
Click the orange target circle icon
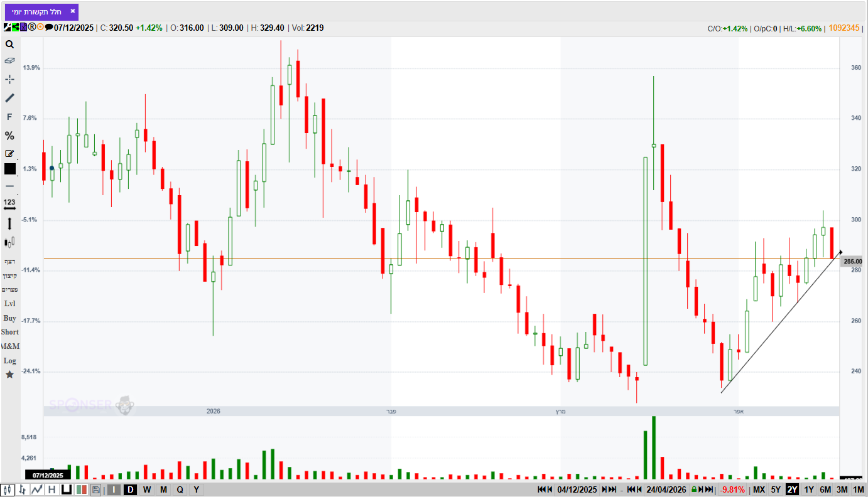click(x=40, y=28)
